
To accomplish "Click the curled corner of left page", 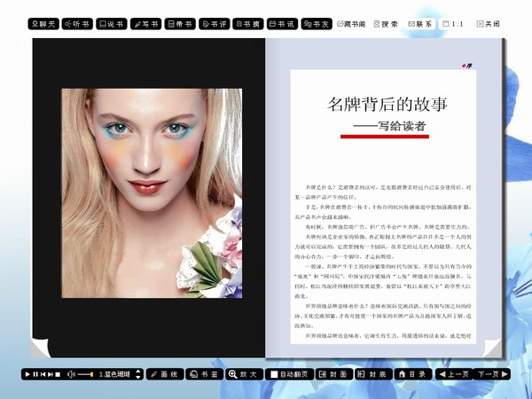I will 40,348.
